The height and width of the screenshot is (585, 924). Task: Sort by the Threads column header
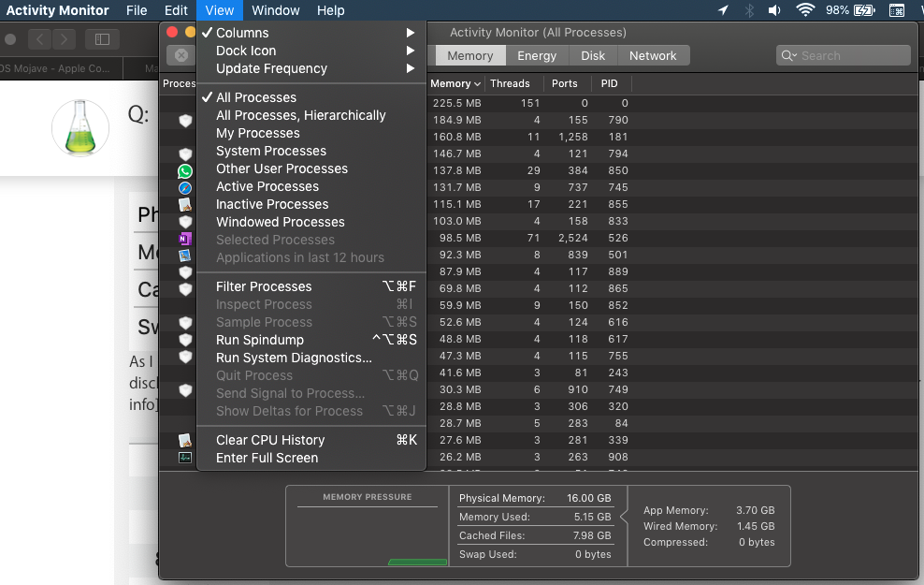click(x=510, y=83)
